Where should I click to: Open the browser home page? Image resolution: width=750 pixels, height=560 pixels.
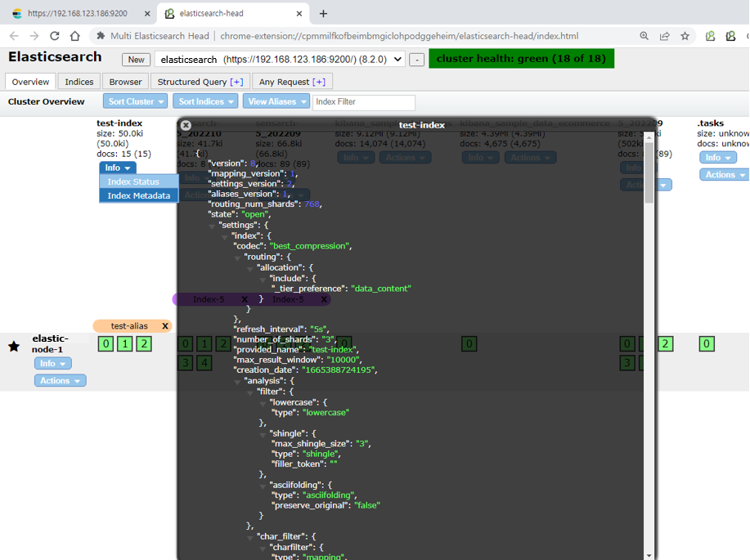(x=74, y=36)
